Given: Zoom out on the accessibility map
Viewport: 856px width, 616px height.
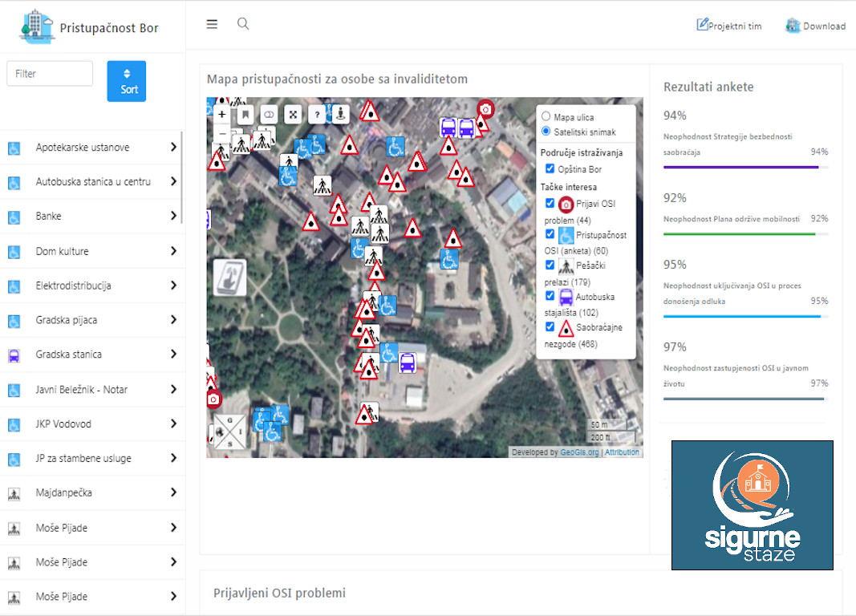Looking at the screenshot, I should 222,133.
